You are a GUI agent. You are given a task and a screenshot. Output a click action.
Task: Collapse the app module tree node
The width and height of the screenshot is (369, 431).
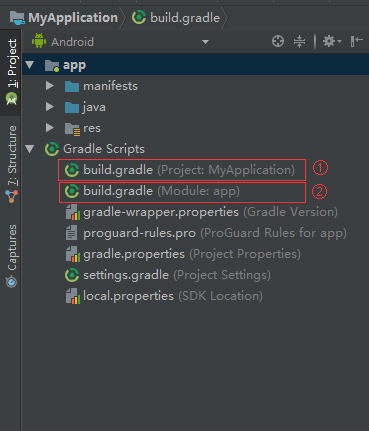(30, 65)
